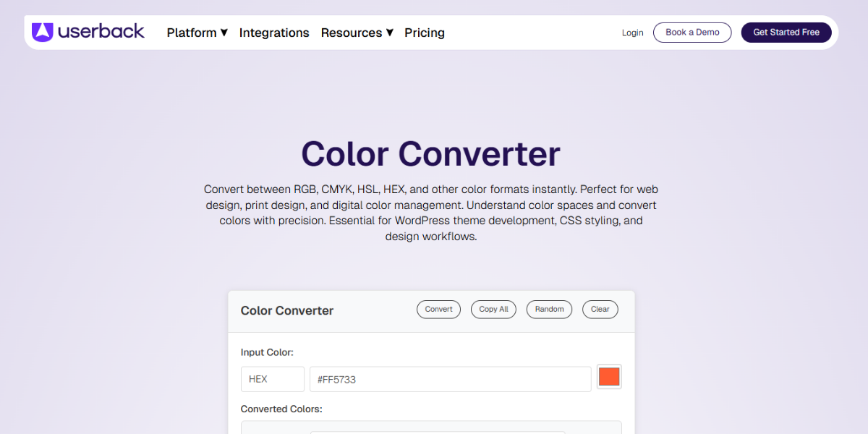Generate a Random color
Screen dimensions: 868x434
pyautogui.click(x=549, y=309)
